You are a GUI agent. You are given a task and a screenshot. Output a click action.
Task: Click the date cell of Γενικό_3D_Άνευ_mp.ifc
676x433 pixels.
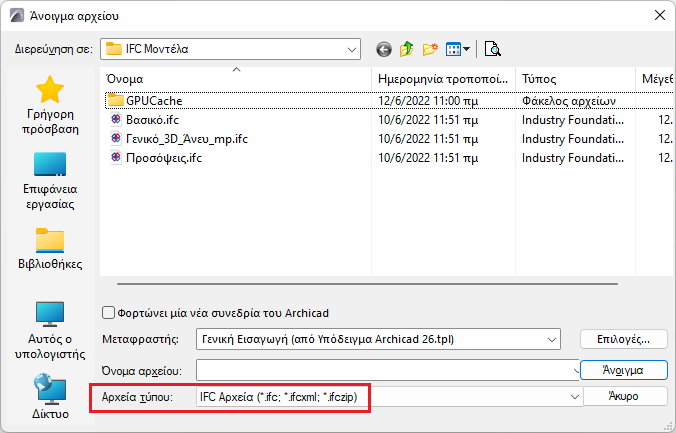[428, 138]
